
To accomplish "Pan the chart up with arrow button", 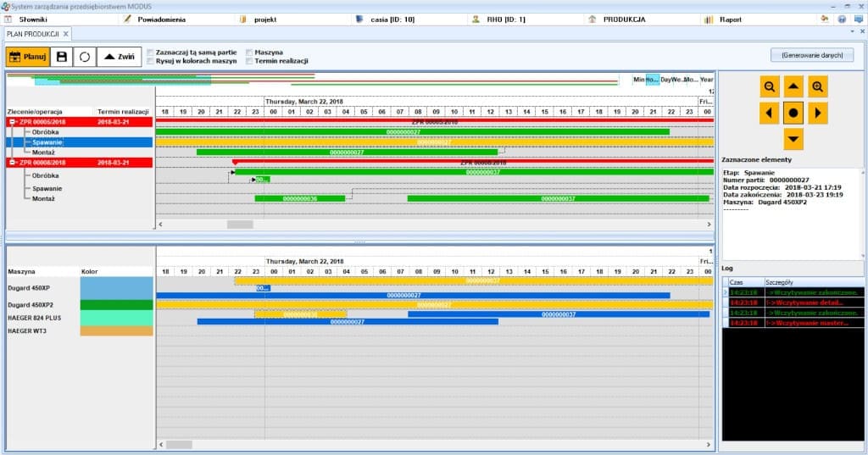I will (x=793, y=86).
